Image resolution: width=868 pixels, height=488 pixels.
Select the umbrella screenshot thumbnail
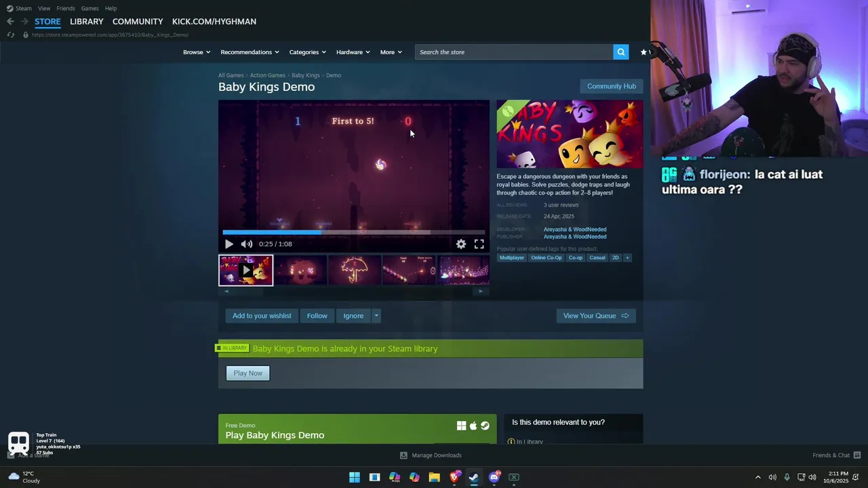(355, 270)
